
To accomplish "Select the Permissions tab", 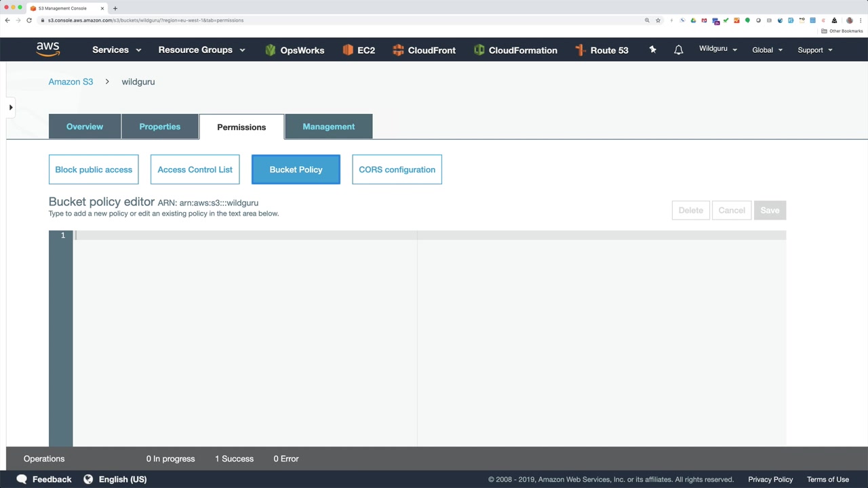I will click(241, 127).
